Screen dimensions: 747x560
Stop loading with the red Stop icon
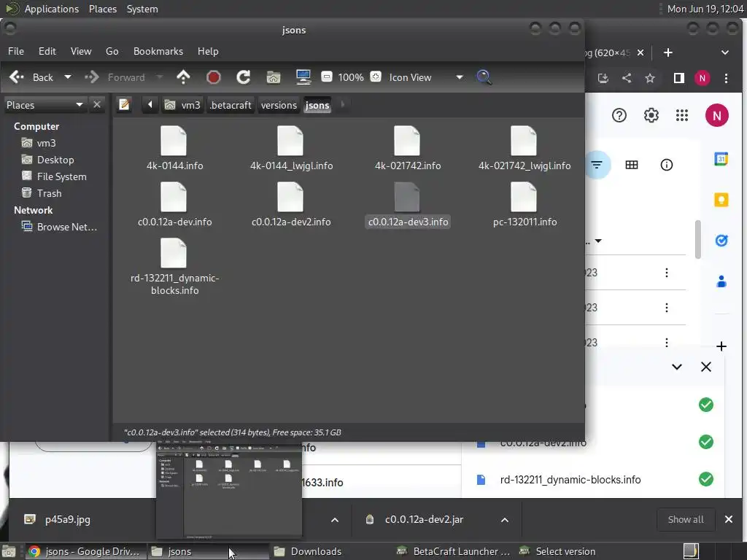(213, 77)
